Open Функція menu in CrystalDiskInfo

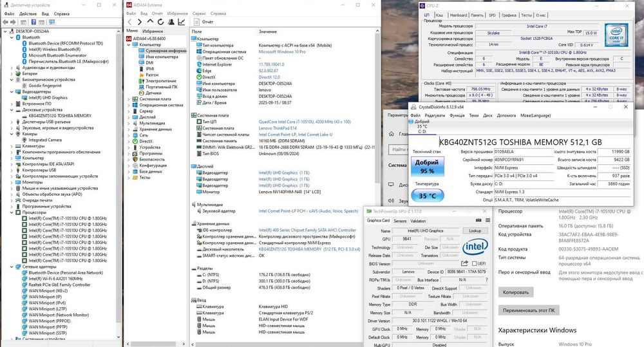(x=457, y=115)
